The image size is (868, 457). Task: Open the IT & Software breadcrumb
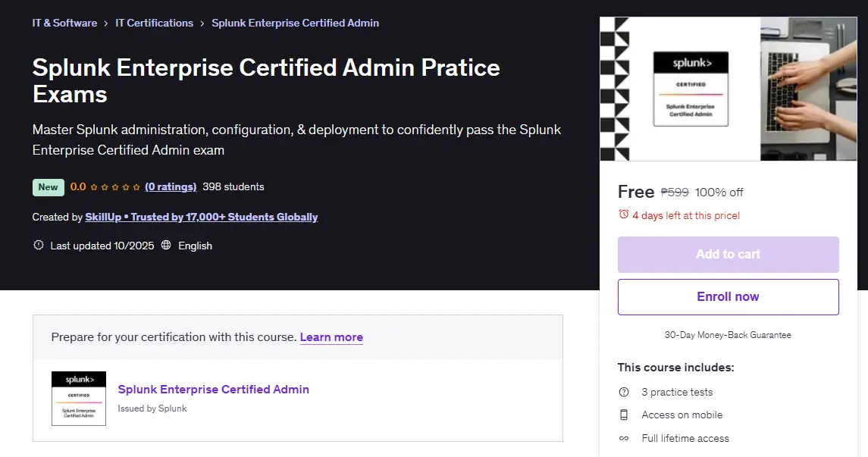[x=64, y=23]
